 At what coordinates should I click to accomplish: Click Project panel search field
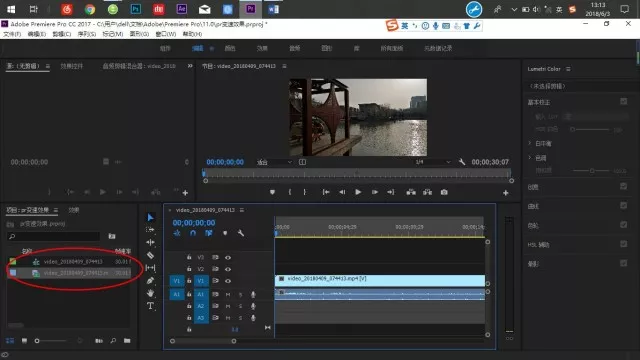(x=53, y=236)
